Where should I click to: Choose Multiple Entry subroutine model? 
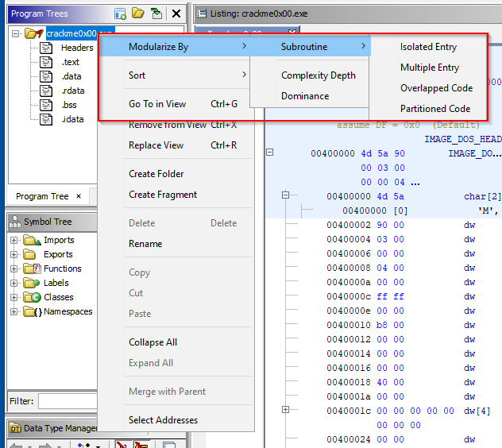(428, 68)
